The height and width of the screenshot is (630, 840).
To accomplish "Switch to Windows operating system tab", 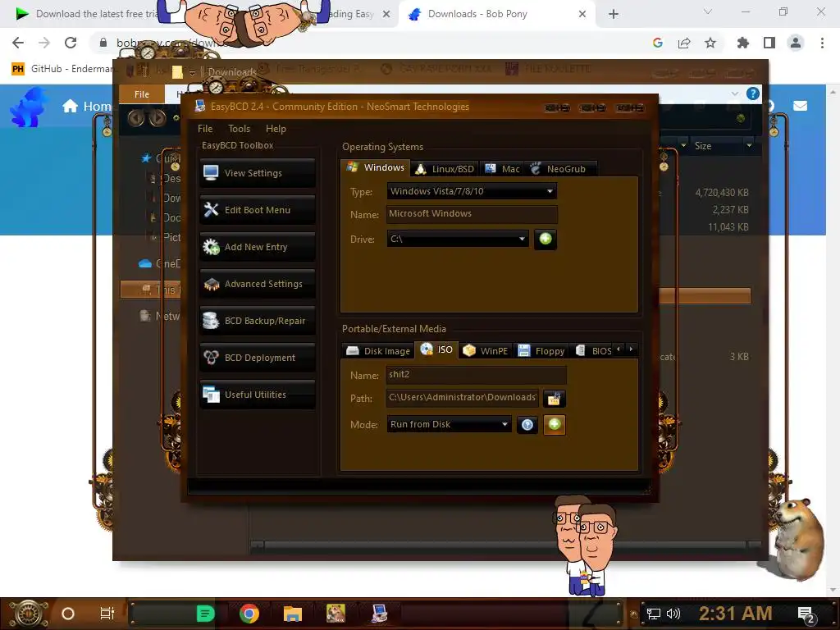I will [x=376, y=167].
